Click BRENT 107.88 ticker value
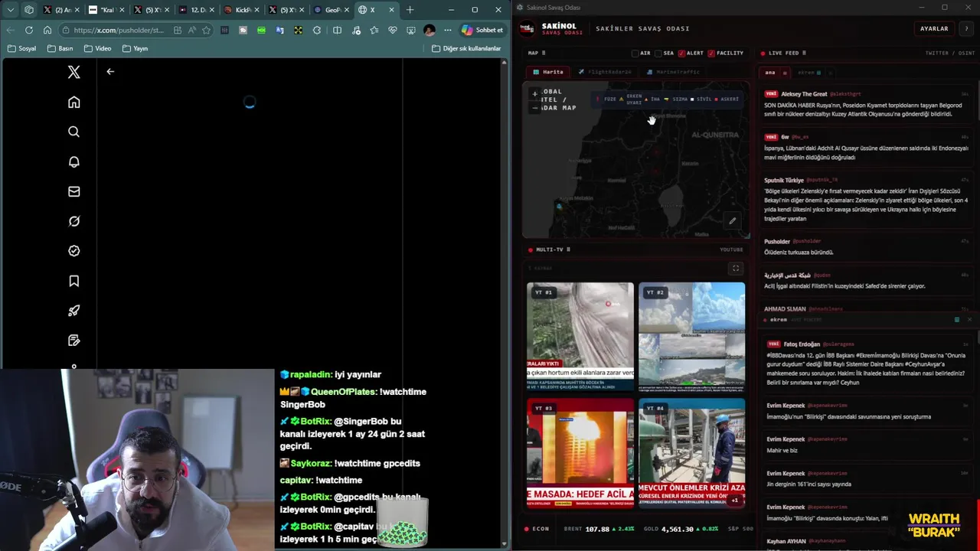 click(x=597, y=529)
